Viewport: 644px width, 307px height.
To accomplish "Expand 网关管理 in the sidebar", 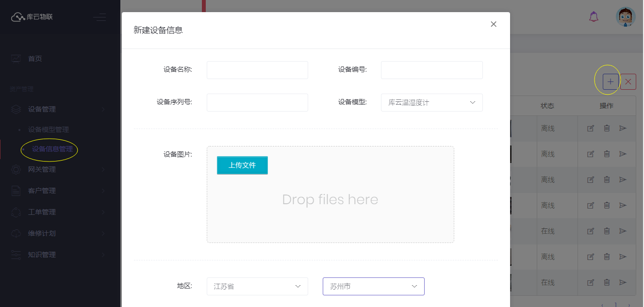I will point(42,169).
